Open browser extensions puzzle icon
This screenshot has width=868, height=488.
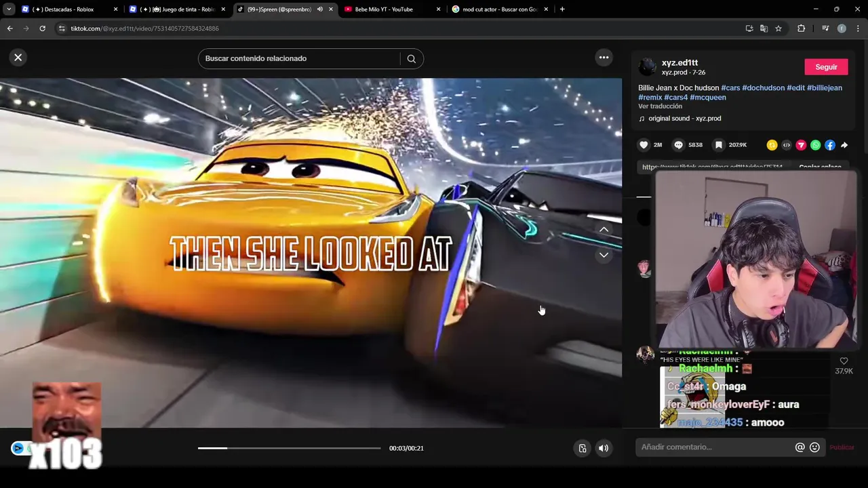[801, 28]
